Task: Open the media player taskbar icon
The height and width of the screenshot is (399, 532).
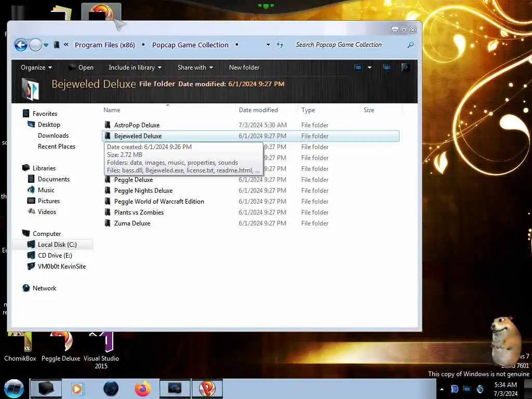Action: coord(77,389)
